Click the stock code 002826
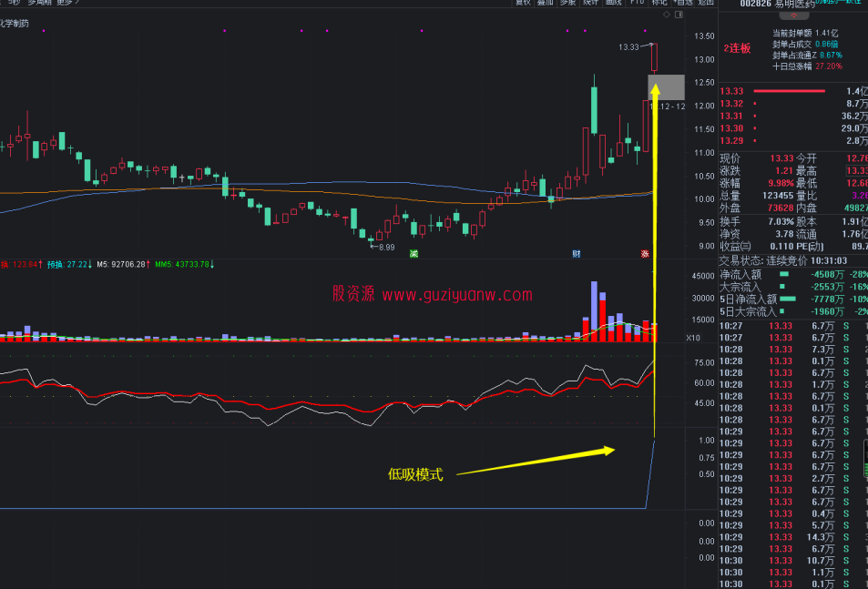Viewport: 868px width, 589px height. [756, 5]
